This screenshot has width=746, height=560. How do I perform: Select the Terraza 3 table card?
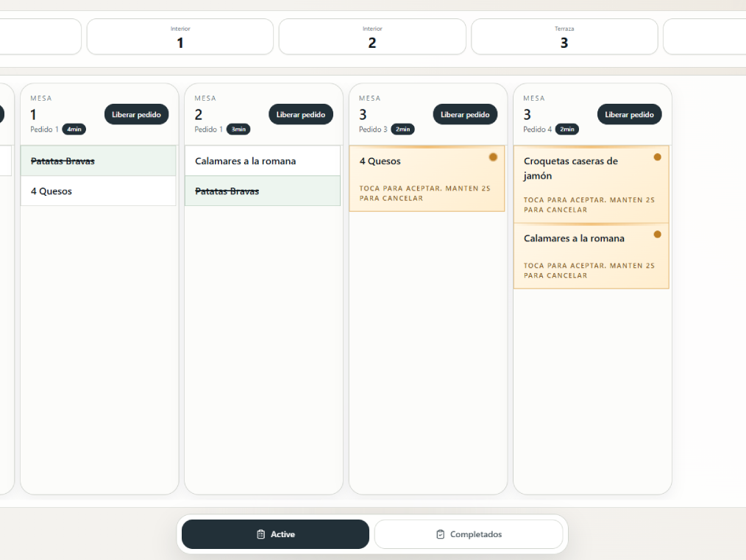(564, 37)
